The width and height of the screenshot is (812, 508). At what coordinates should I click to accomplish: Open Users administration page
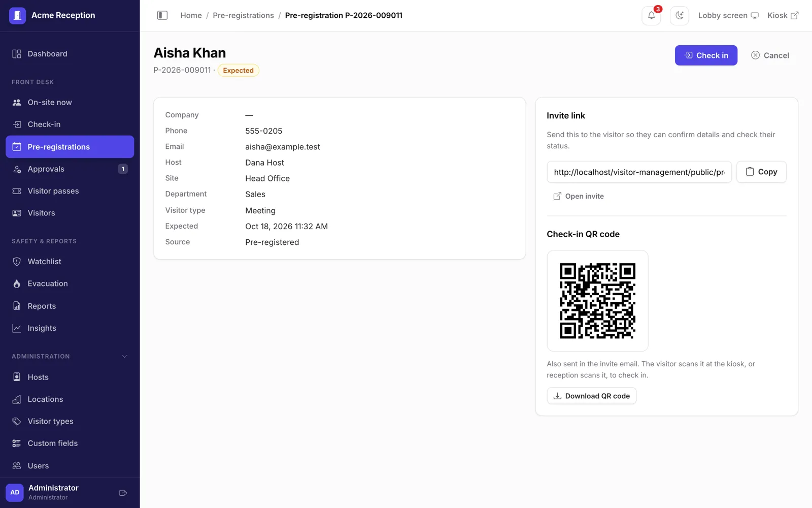(x=70, y=466)
